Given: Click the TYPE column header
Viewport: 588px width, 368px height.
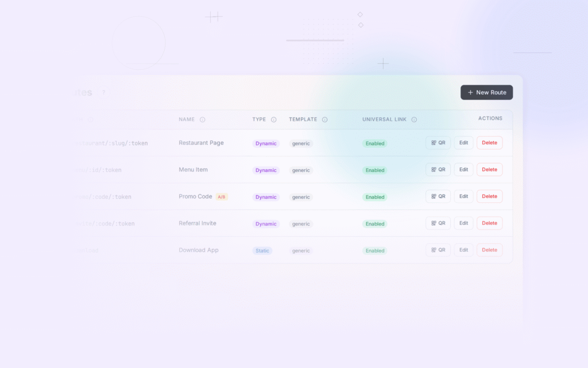Looking at the screenshot, I should tap(259, 120).
